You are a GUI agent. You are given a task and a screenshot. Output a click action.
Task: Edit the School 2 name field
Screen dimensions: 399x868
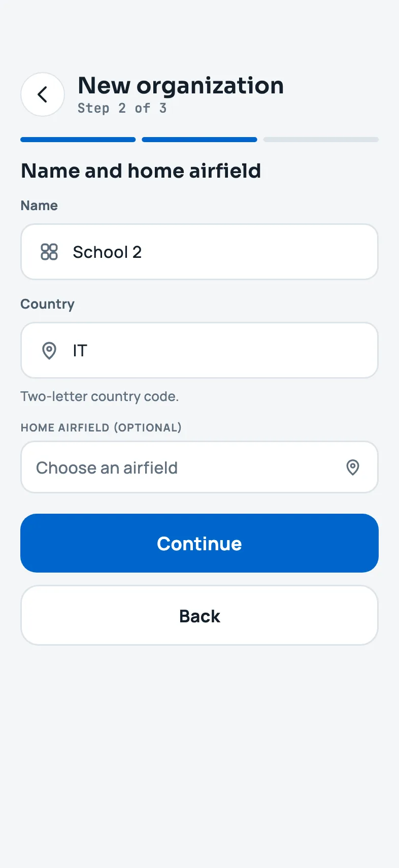199,252
